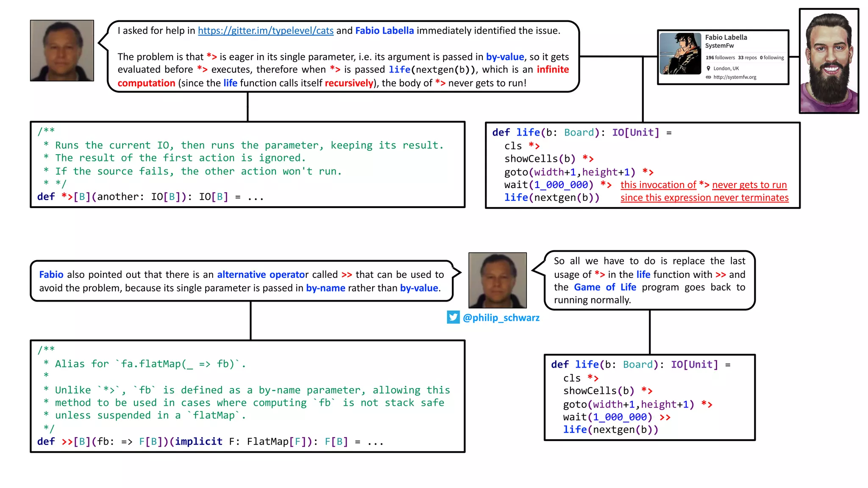The width and height of the screenshot is (868, 488).
Task: Click the @philip_schwarz Twitter handle
Action: (x=501, y=318)
